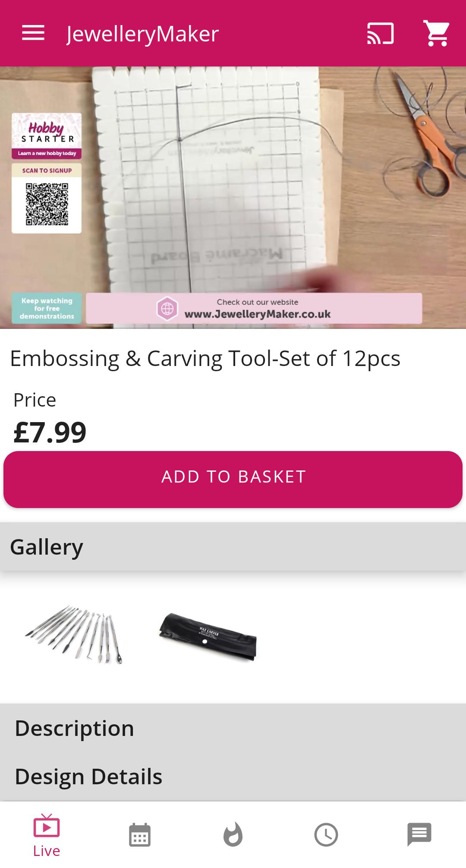Select the Embossing & Carving Tool product title
Image resolution: width=466 pixels, height=868 pixels.
pos(205,358)
